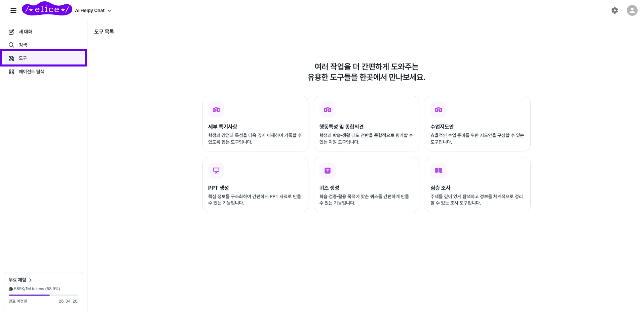Expand the AI Helpy Chat dropdown
Image resolution: width=644 pixels, height=312 pixels.
pos(109,10)
